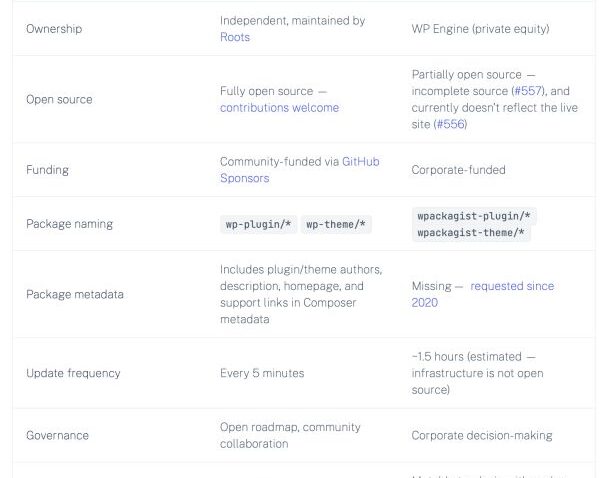604x478 pixels.
Task: Click the Funding row label
Action: 47,170
